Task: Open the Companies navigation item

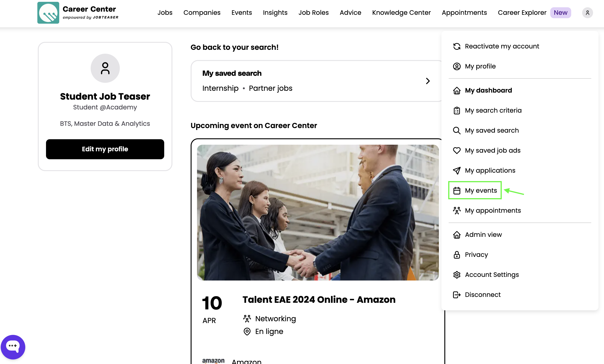Action: pos(202,13)
